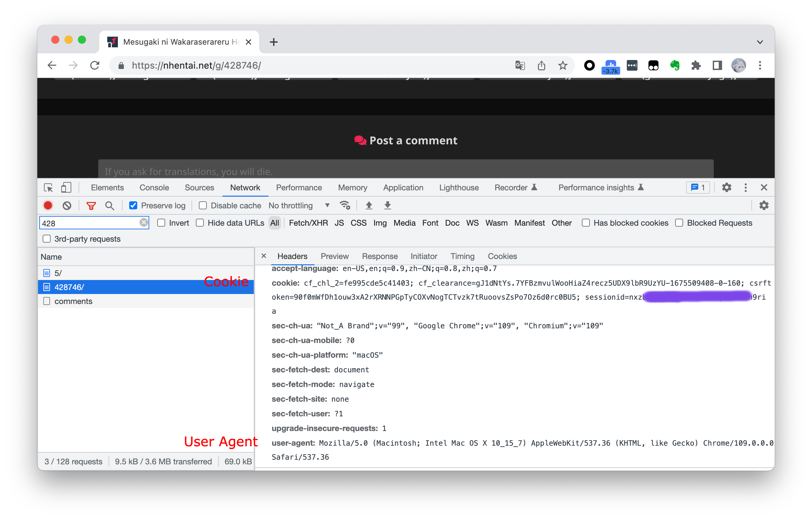This screenshot has height=520, width=812.
Task: Expand the Chrome tab search chevron
Action: coord(759,42)
